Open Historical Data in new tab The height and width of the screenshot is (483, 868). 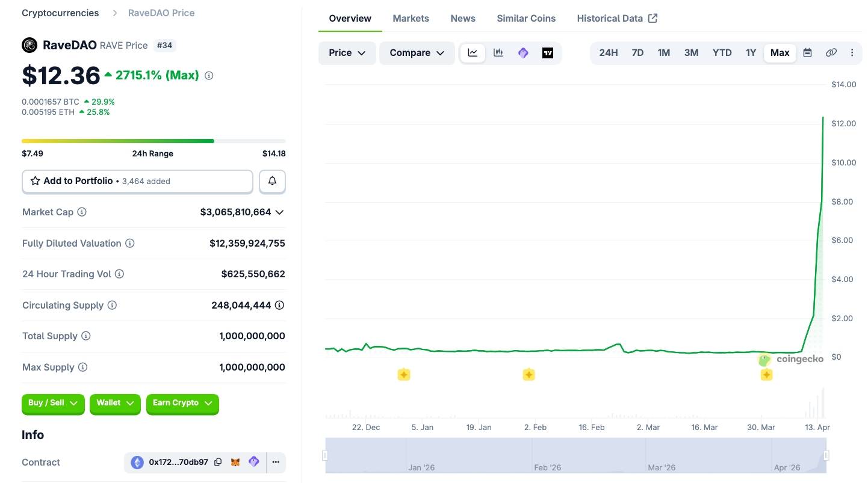tap(610, 18)
